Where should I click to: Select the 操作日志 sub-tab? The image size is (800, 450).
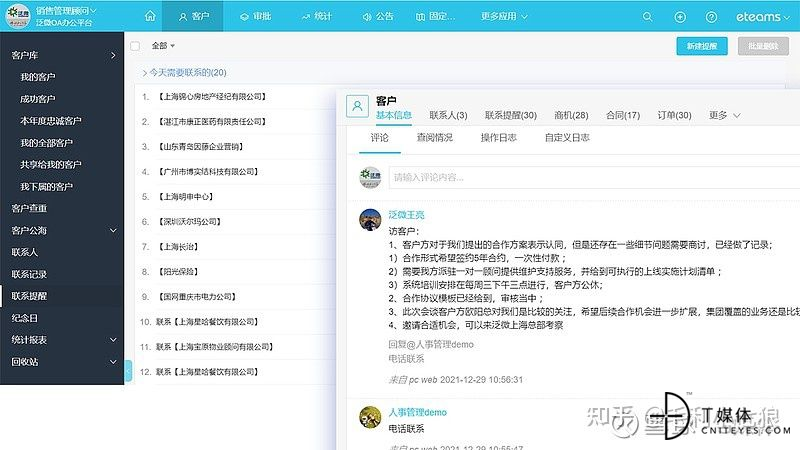point(498,138)
